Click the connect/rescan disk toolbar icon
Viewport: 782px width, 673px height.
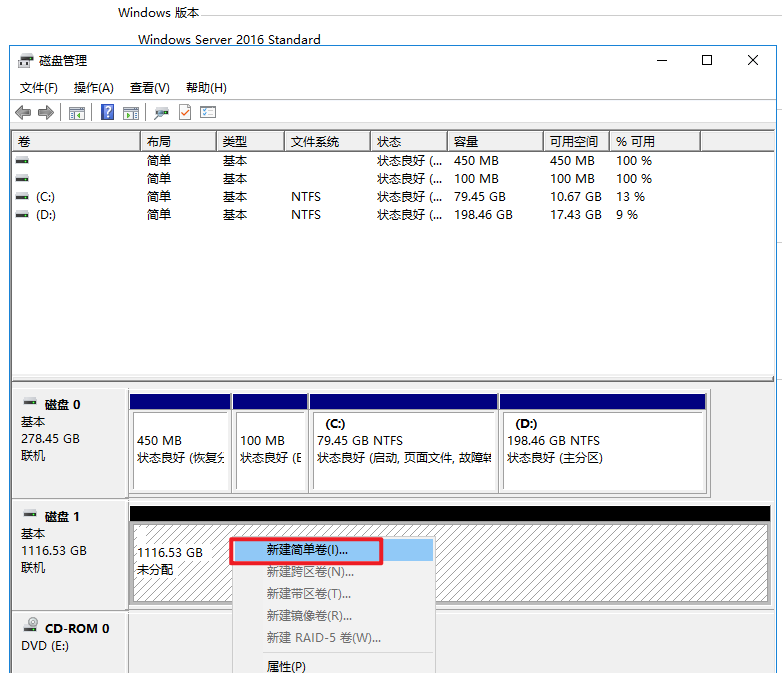[x=161, y=112]
